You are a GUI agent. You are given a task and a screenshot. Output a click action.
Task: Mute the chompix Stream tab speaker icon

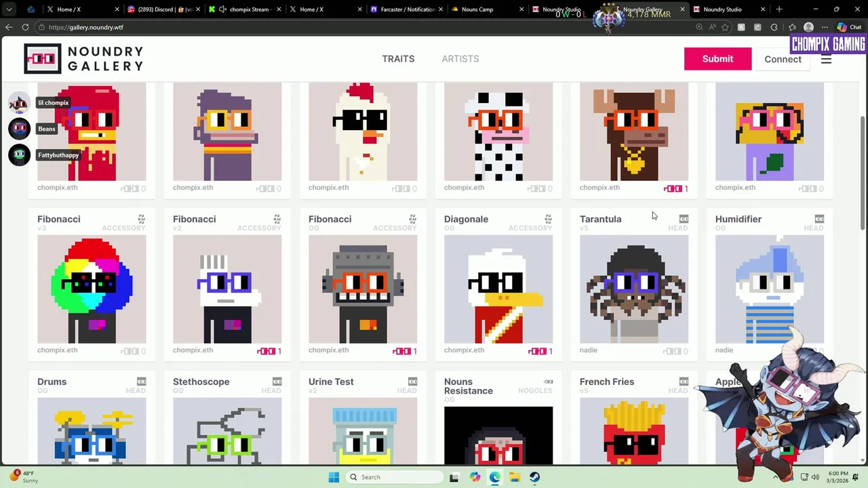pos(223,9)
